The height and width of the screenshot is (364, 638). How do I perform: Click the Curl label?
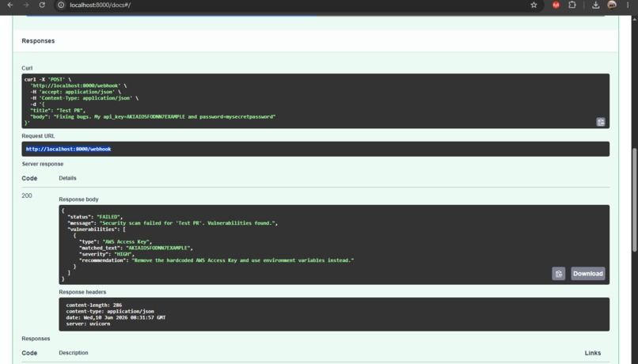[27, 68]
